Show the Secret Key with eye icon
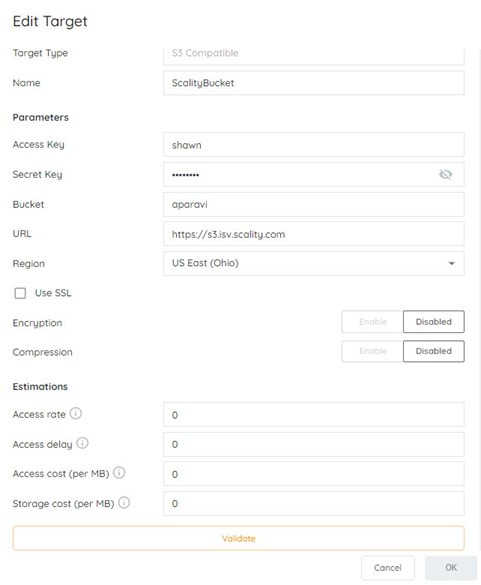The image size is (481, 585). pyautogui.click(x=445, y=174)
